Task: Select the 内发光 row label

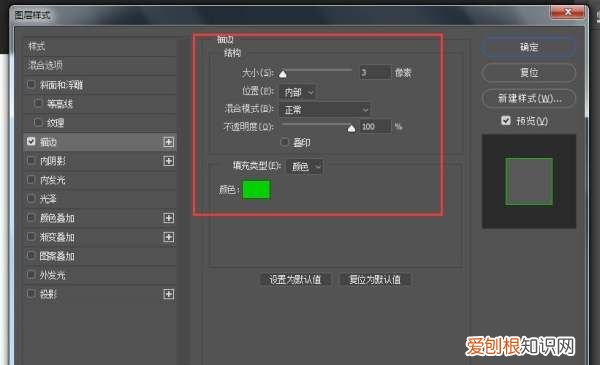Action: coord(52,180)
